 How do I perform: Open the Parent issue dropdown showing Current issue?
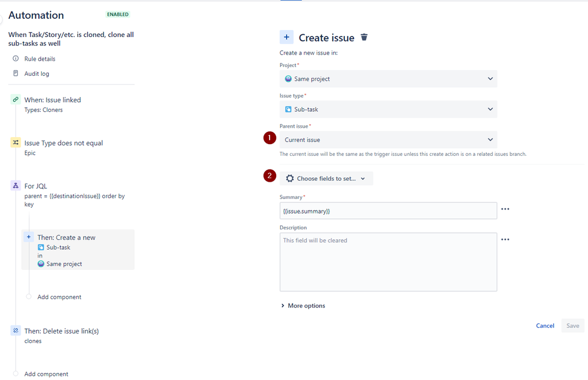pyautogui.click(x=388, y=140)
